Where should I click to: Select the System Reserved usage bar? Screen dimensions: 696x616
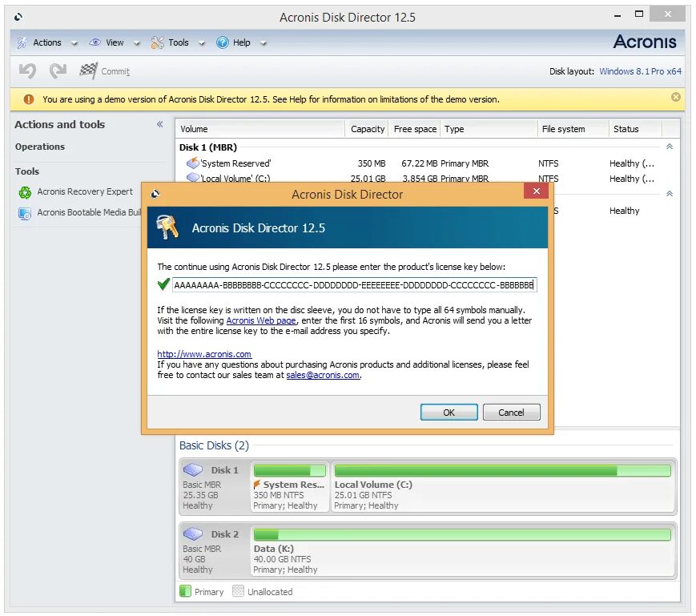click(290, 470)
